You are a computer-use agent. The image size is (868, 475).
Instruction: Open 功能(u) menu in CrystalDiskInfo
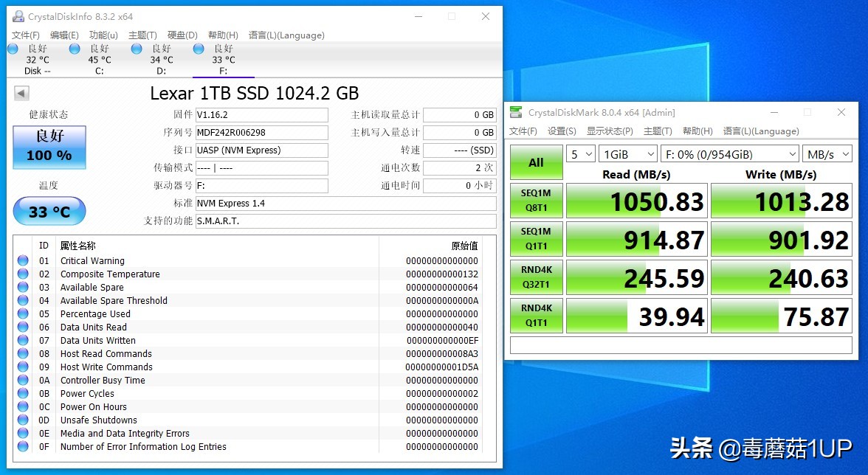point(103,35)
